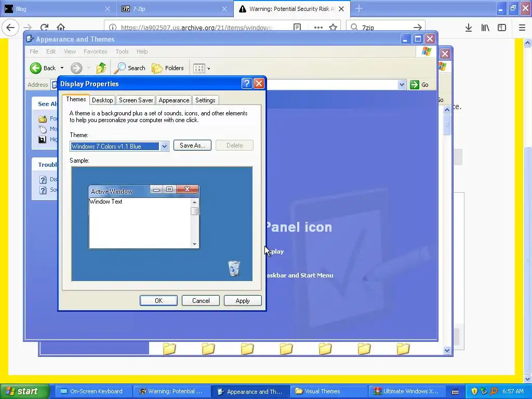Click Search in Appearance and Themes toolbar
The image size is (532, 399).
coord(129,68)
